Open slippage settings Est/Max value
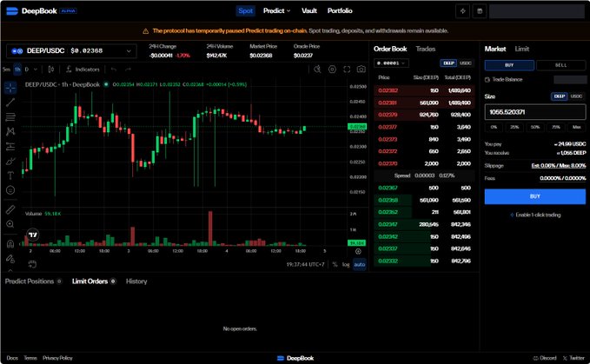 click(x=559, y=165)
